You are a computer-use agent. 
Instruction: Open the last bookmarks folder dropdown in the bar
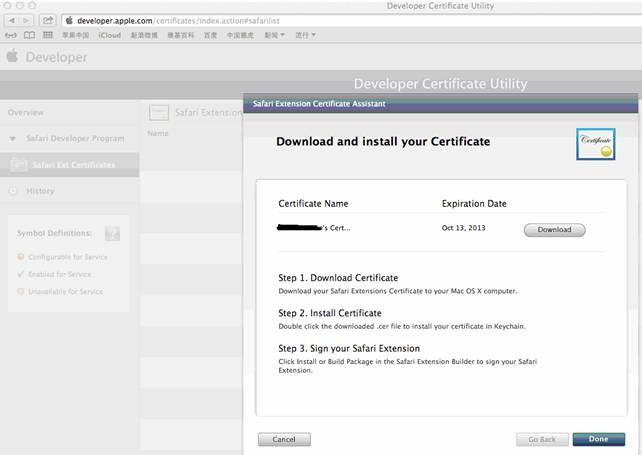coord(306,35)
